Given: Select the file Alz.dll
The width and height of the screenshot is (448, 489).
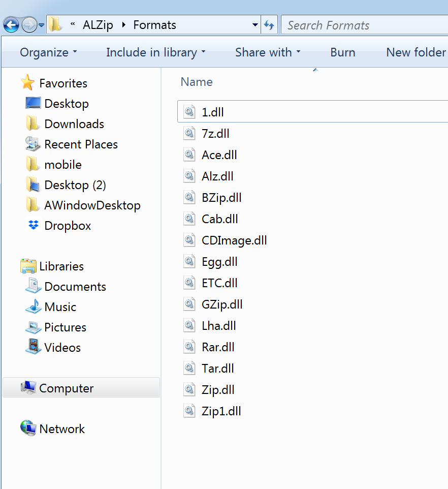Looking at the screenshot, I should 217,176.
